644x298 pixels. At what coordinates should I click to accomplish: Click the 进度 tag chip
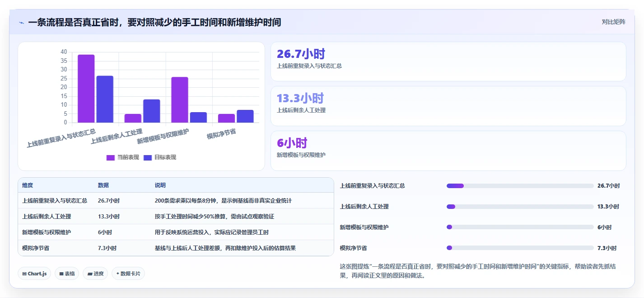pyautogui.click(x=95, y=274)
